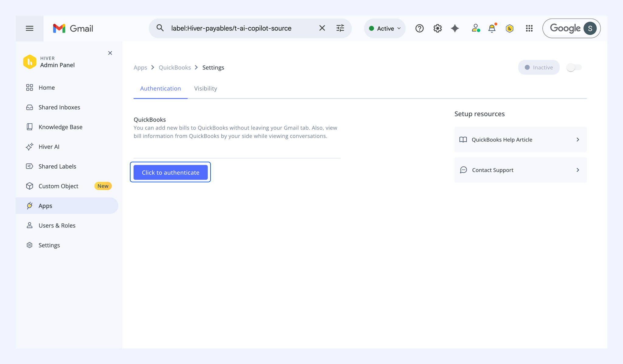Click the chevron beside QuickBooks Help Article

click(578, 139)
